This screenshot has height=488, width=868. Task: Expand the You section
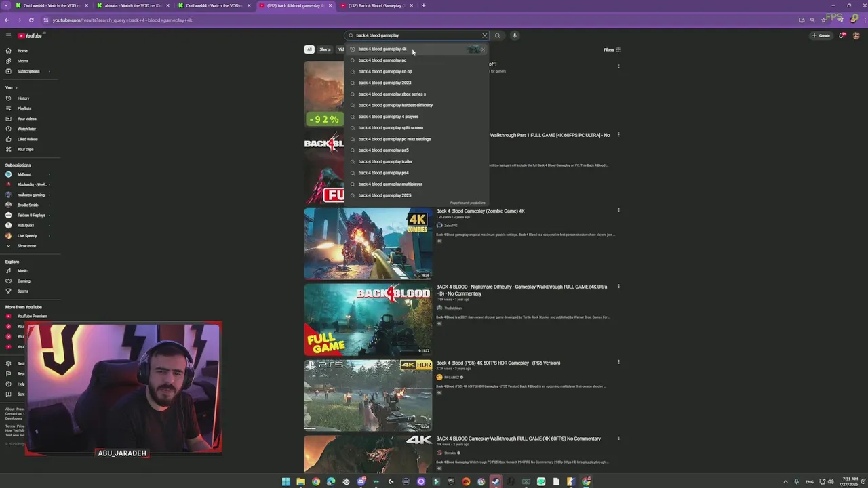coord(11,87)
